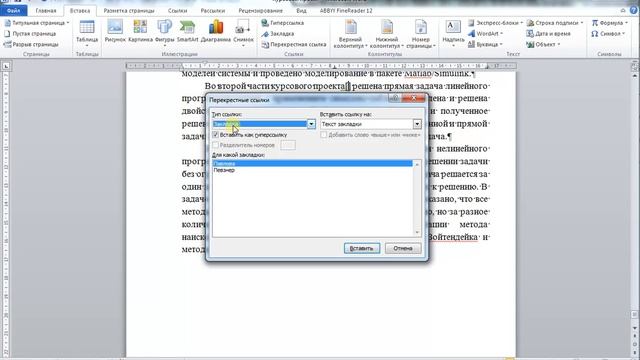Open Нижний колонтитул footer menu
640x360 pixels.
click(386, 34)
